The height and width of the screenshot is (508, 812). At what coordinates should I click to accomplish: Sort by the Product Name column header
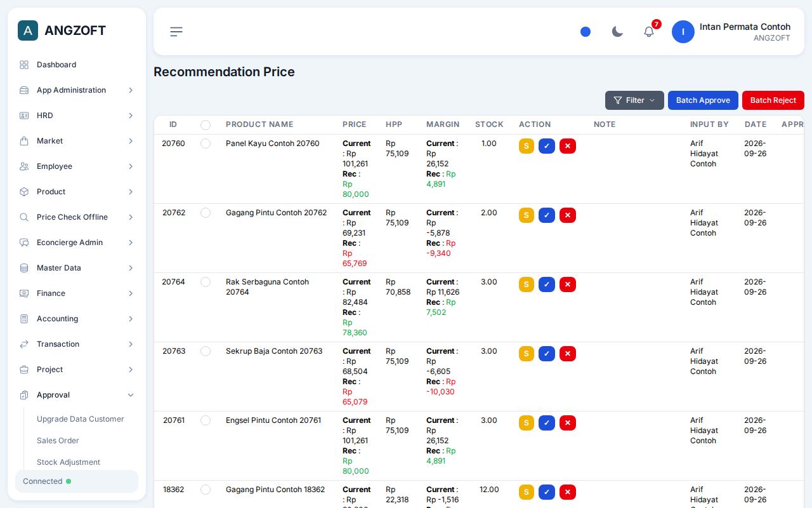pyautogui.click(x=259, y=124)
